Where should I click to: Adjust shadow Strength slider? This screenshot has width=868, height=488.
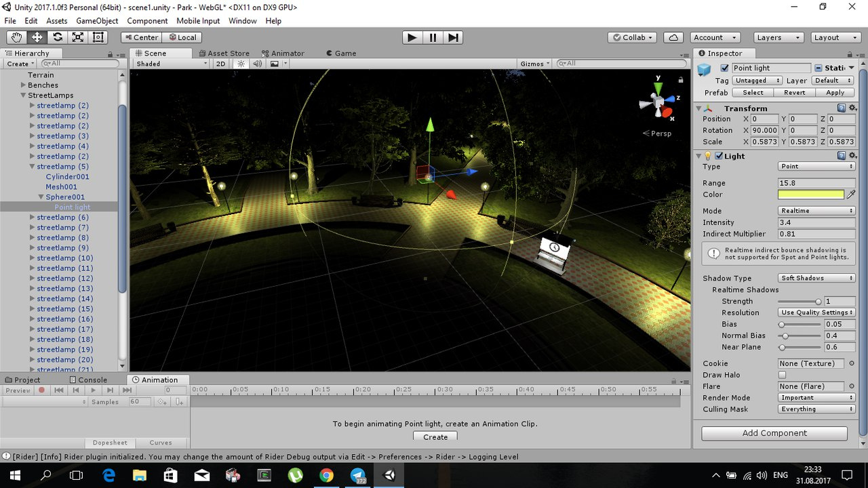pos(800,301)
